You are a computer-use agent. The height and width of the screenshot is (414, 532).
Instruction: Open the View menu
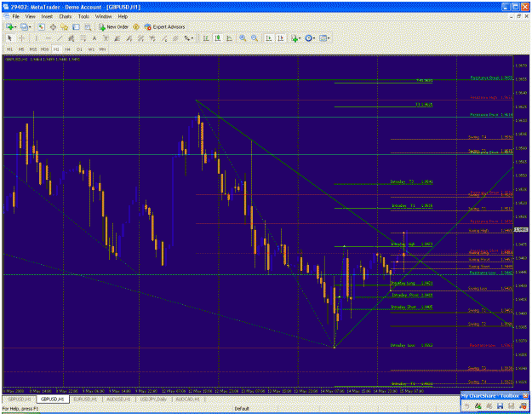(30, 16)
